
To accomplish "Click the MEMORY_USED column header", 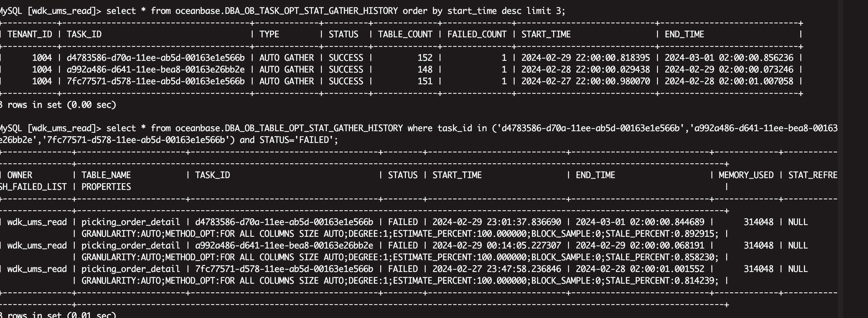I will point(746,175).
